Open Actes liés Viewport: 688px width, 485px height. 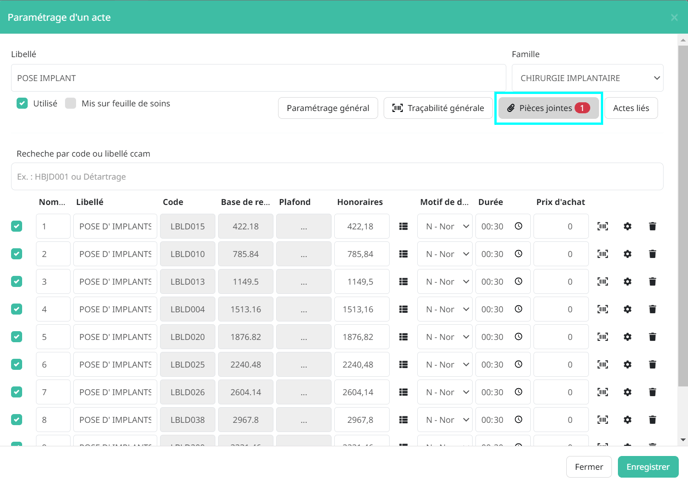[x=631, y=108]
